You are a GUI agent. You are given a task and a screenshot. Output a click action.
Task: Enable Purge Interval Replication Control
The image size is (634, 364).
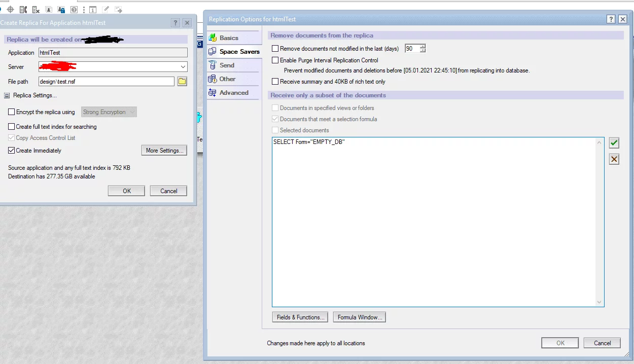tap(275, 60)
